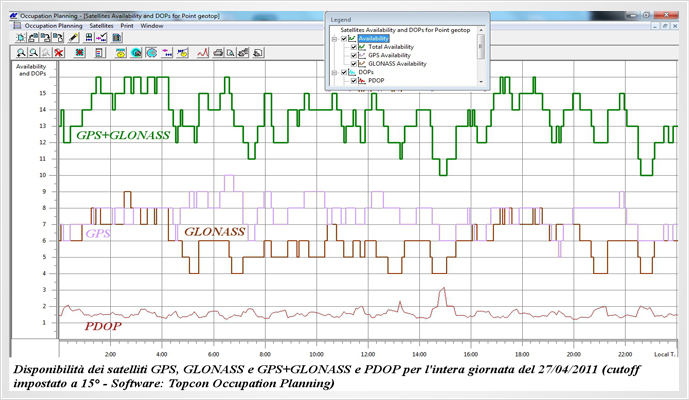689x400 pixels.
Task: Open the Satellites menu
Action: (101, 26)
